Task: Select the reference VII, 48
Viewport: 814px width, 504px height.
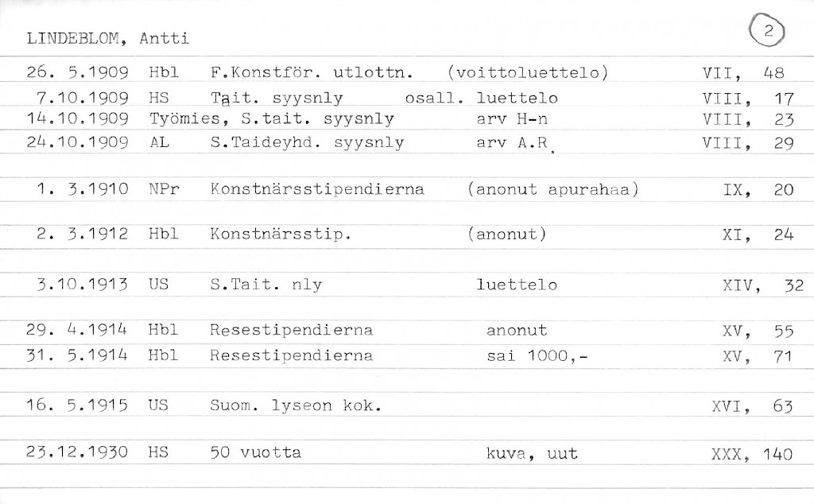Action: (x=743, y=74)
